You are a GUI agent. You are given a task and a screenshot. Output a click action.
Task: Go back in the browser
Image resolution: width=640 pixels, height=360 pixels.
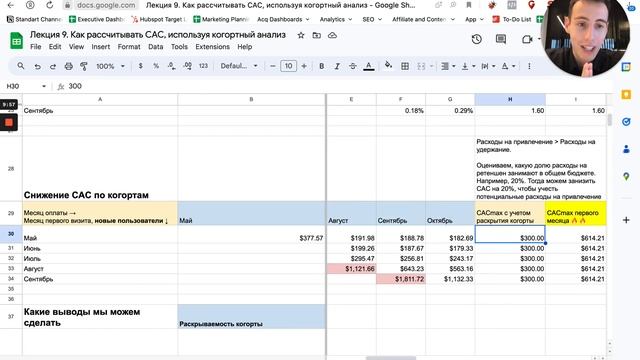pyautogui.click(x=11, y=5)
